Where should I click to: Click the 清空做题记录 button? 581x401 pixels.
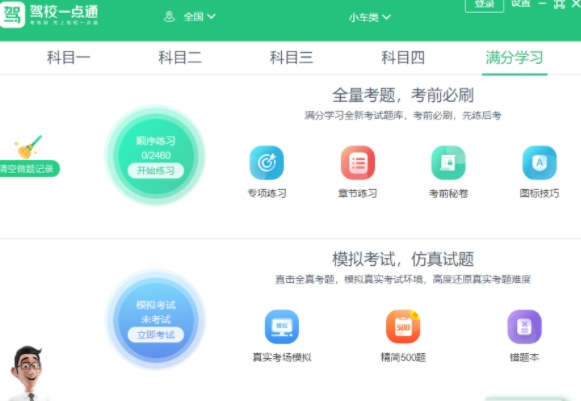29,169
